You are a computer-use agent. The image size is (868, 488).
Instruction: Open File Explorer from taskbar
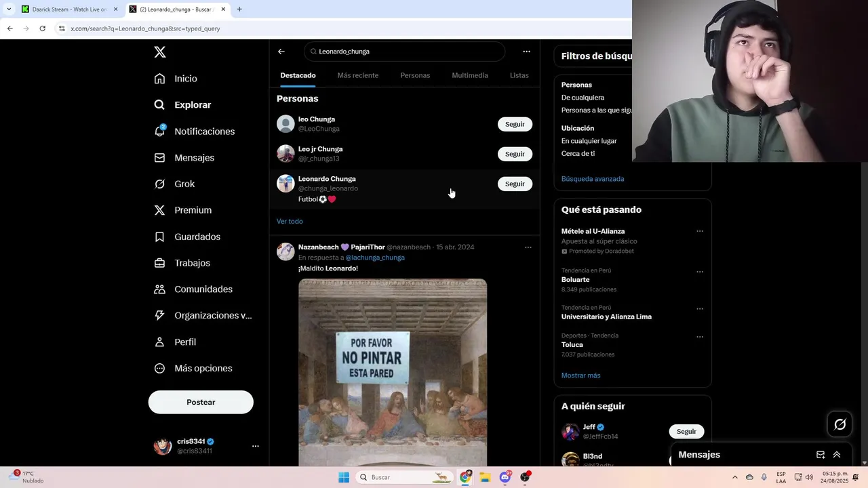click(485, 477)
